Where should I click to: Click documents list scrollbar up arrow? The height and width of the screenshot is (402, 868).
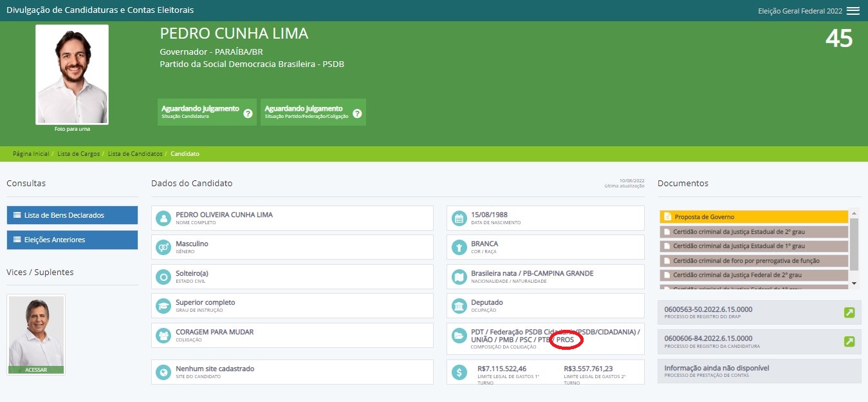(854, 214)
